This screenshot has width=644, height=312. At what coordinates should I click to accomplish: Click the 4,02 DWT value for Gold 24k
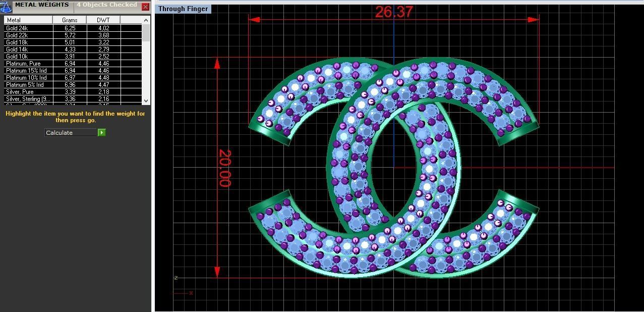pyautogui.click(x=103, y=28)
